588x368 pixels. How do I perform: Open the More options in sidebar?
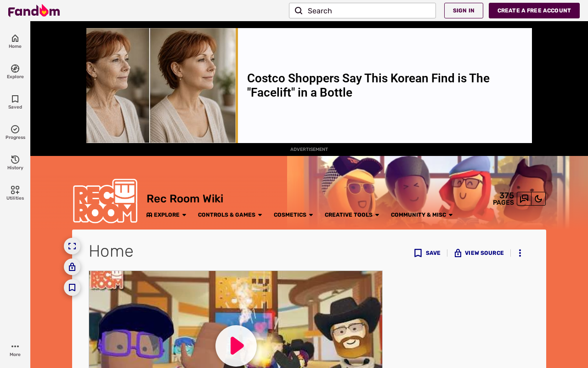point(15,350)
